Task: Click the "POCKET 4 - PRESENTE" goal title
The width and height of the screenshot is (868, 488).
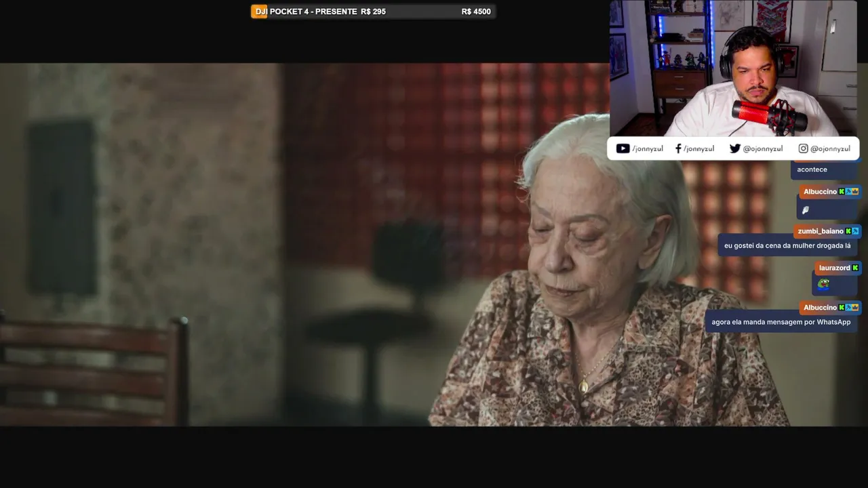Action: point(313,12)
